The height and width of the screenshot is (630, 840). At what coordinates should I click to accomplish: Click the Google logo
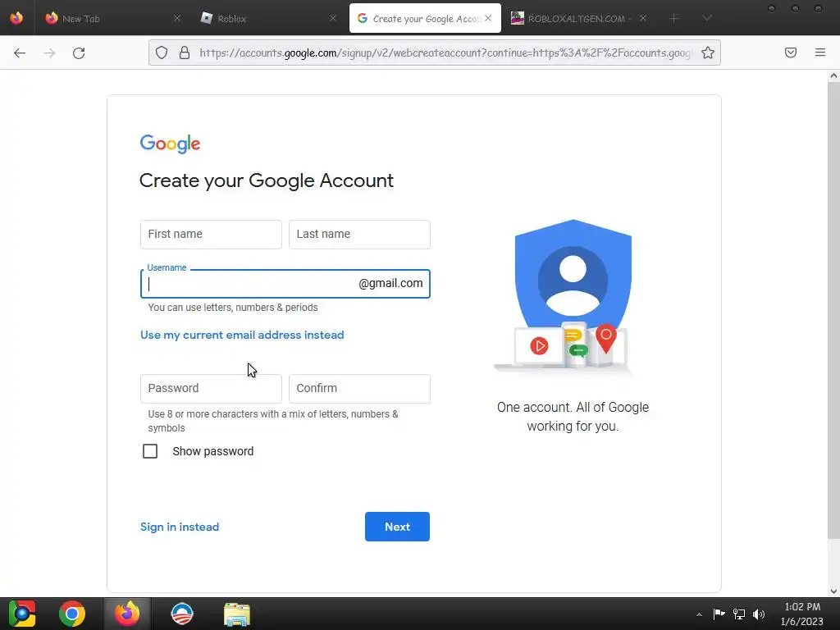click(170, 144)
